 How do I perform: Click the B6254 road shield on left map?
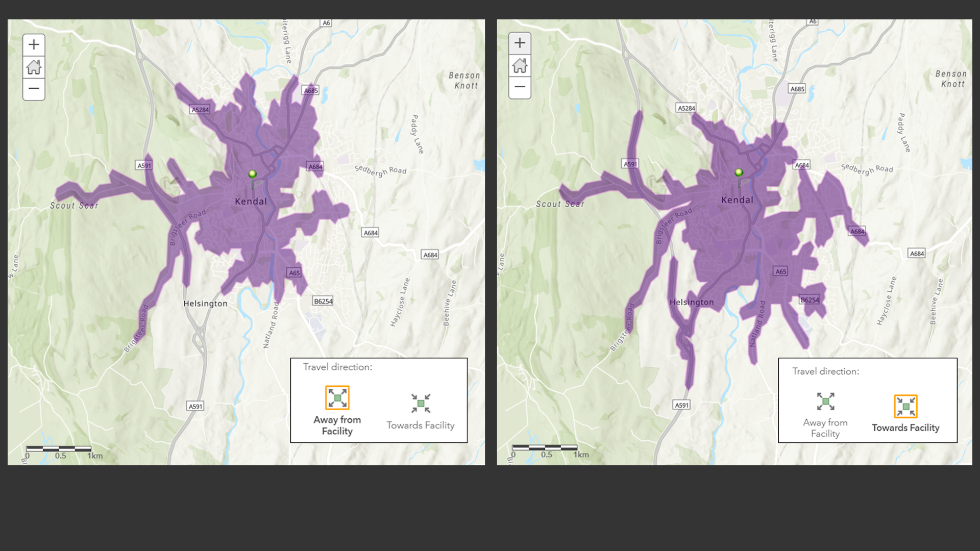323,301
